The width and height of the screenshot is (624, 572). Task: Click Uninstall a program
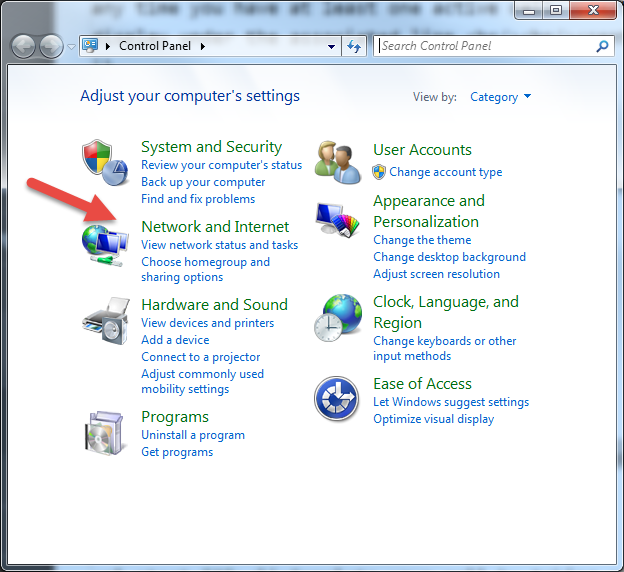click(x=193, y=435)
